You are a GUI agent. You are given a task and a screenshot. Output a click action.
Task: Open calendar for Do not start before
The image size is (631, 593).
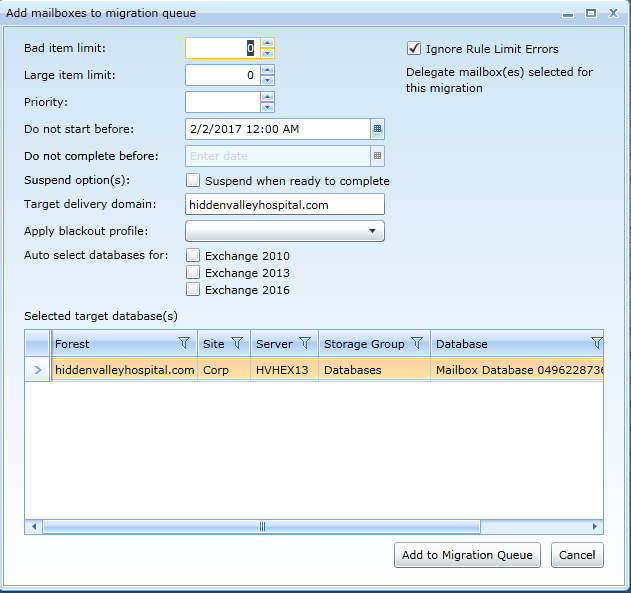point(377,129)
